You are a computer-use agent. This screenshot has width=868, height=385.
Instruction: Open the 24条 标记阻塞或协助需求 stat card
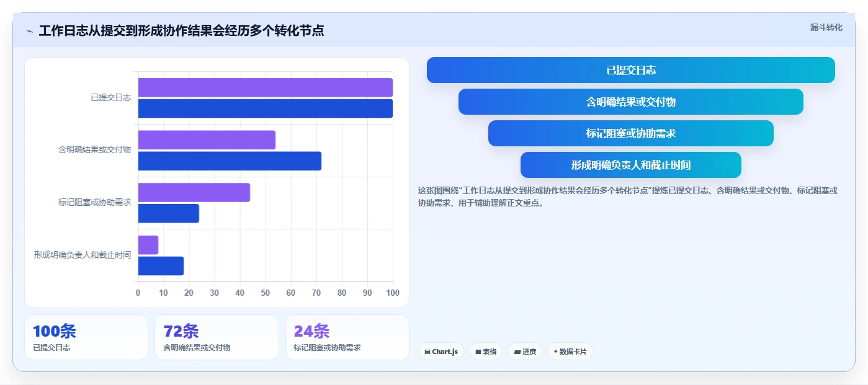(x=347, y=337)
